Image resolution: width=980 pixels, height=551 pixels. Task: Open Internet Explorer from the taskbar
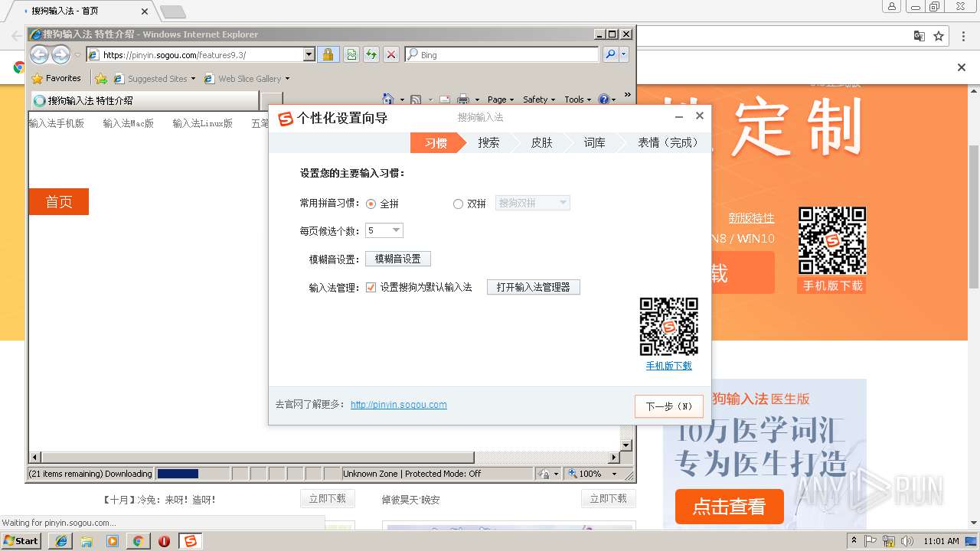tap(60, 541)
